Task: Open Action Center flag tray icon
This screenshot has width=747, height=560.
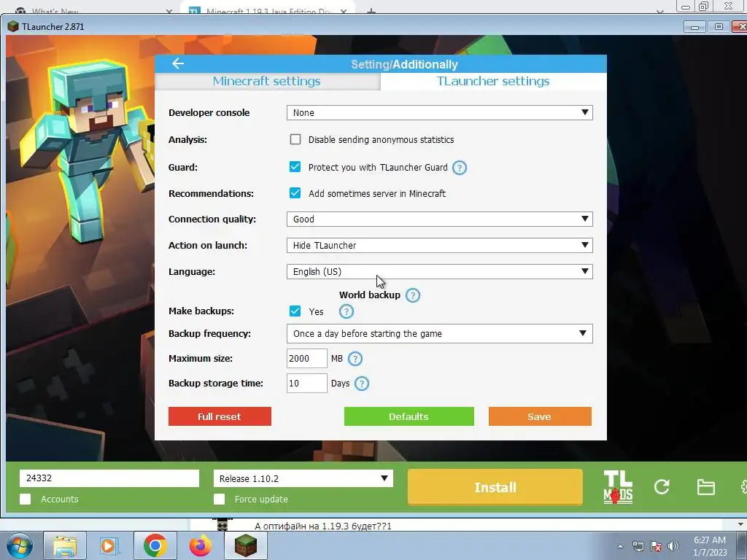Action: [656, 546]
